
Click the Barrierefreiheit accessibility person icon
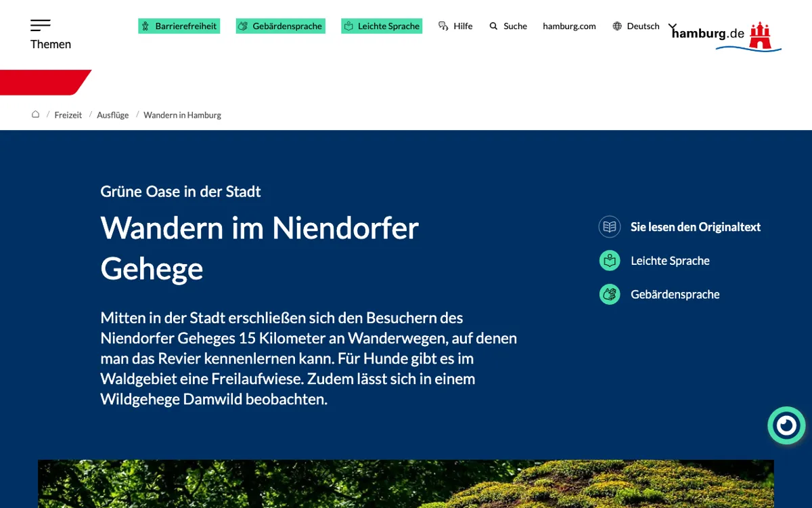[x=145, y=26]
